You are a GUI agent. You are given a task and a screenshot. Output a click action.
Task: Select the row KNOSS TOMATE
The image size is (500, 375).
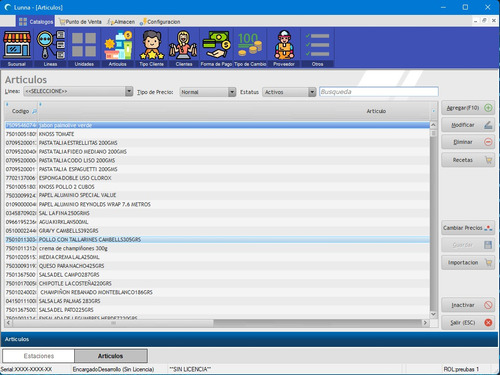[x=217, y=134]
